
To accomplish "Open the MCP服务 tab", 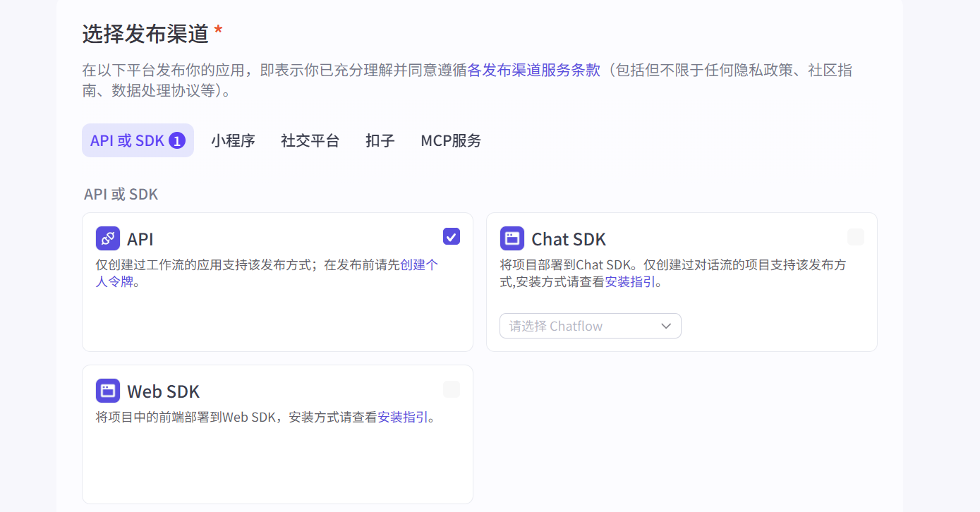I will (450, 140).
